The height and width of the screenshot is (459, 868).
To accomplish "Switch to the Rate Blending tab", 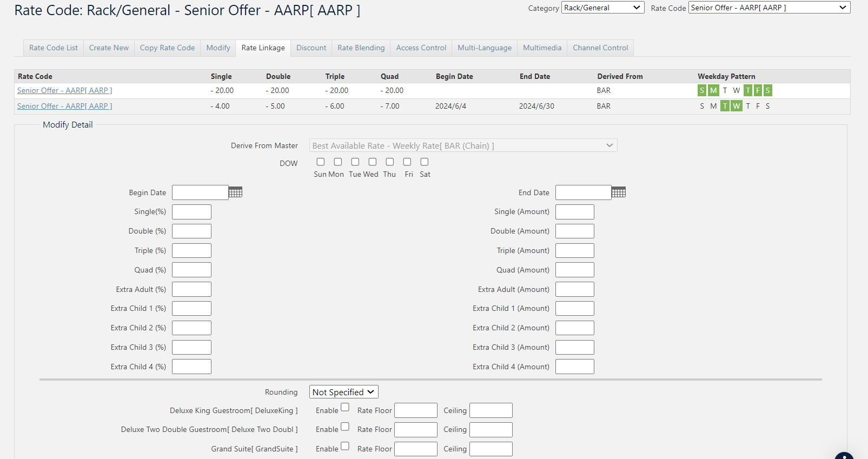I will tap(361, 48).
